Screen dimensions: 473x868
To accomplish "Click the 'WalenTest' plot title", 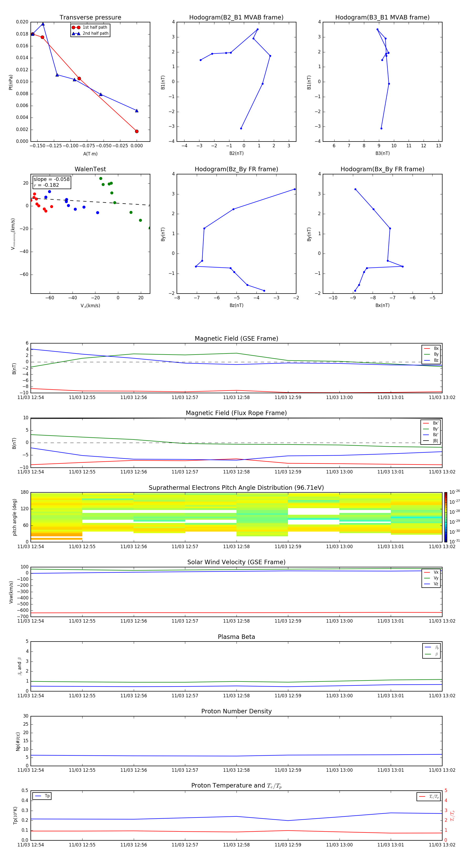I will [90, 169].
